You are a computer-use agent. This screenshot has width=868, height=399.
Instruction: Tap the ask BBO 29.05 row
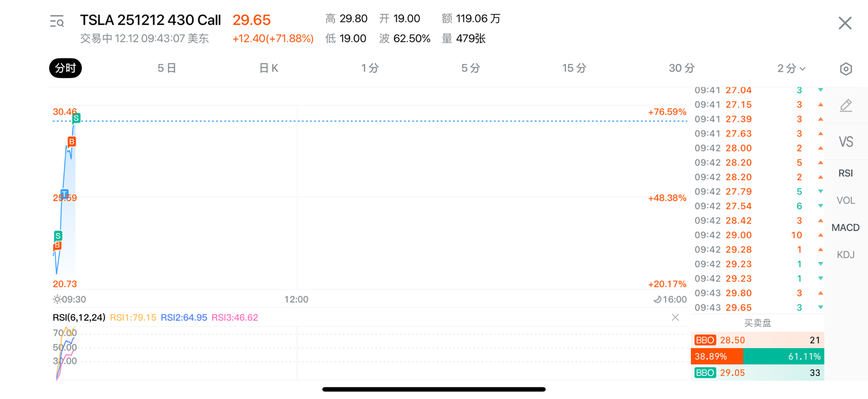757,373
